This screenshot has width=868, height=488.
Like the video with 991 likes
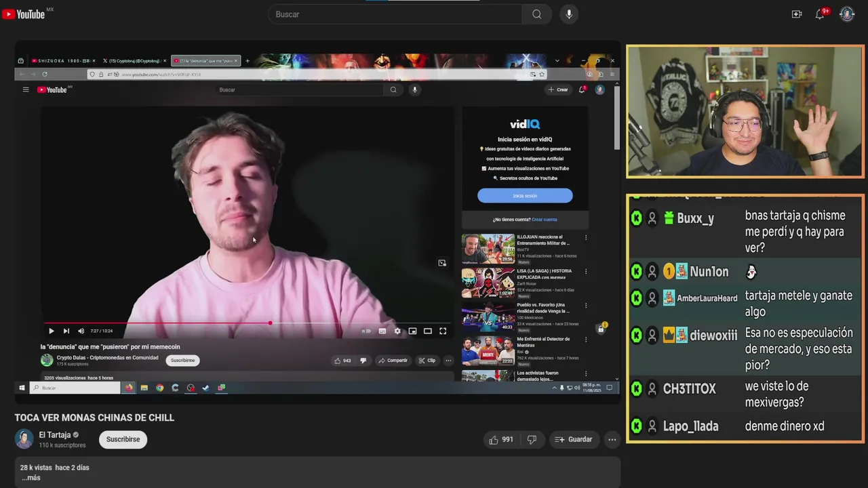[x=501, y=440]
